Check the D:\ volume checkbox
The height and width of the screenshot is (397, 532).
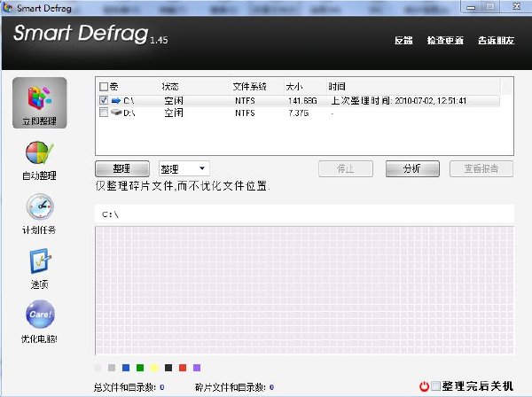pos(104,113)
